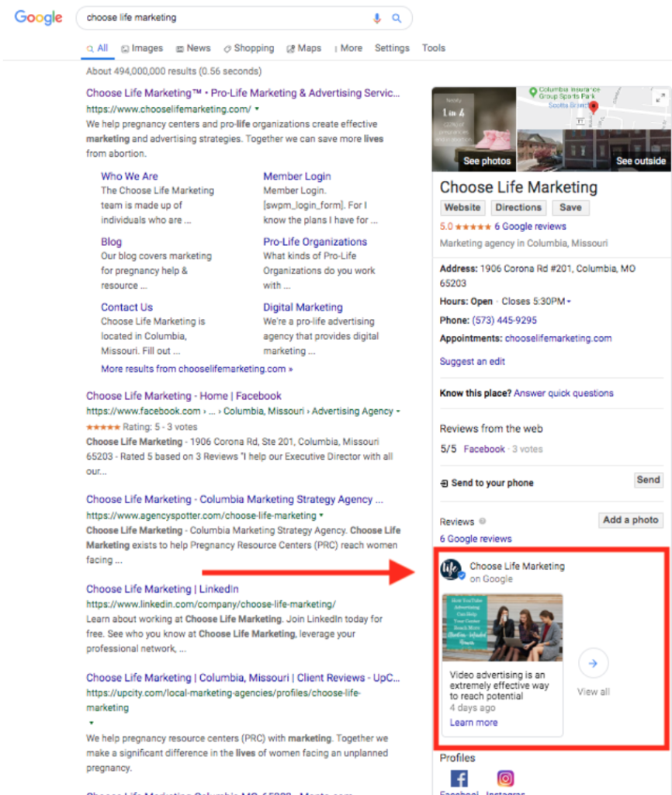Click the five-star rating in Facebook result
The height and width of the screenshot is (795, 672).
point(103,427)
